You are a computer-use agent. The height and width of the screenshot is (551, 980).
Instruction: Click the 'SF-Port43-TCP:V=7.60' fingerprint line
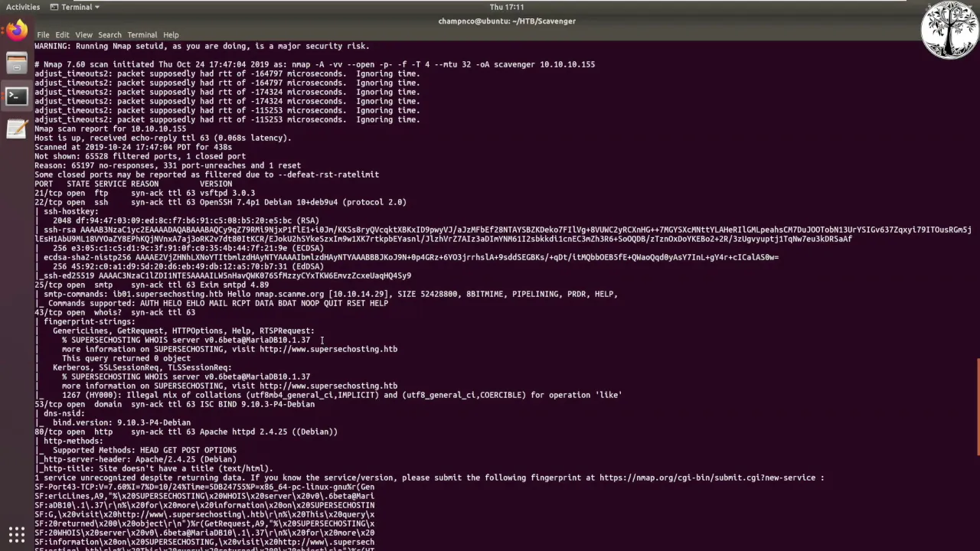point(204,487)
